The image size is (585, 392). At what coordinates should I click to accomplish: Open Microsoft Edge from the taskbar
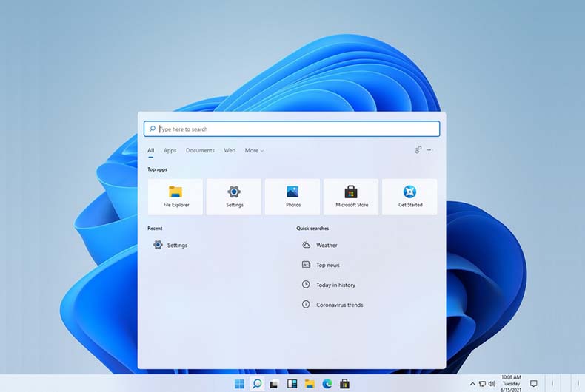[327, 384]
